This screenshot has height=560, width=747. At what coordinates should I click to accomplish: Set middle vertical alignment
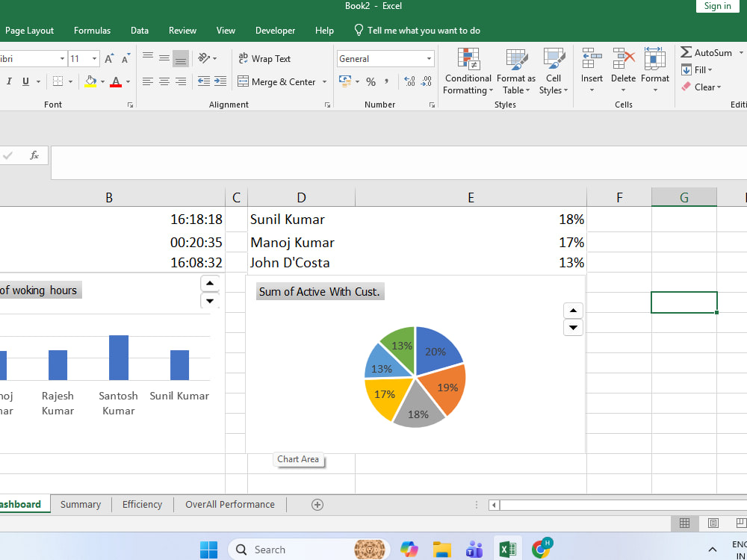pyautogui.click(x=164, y=58)
